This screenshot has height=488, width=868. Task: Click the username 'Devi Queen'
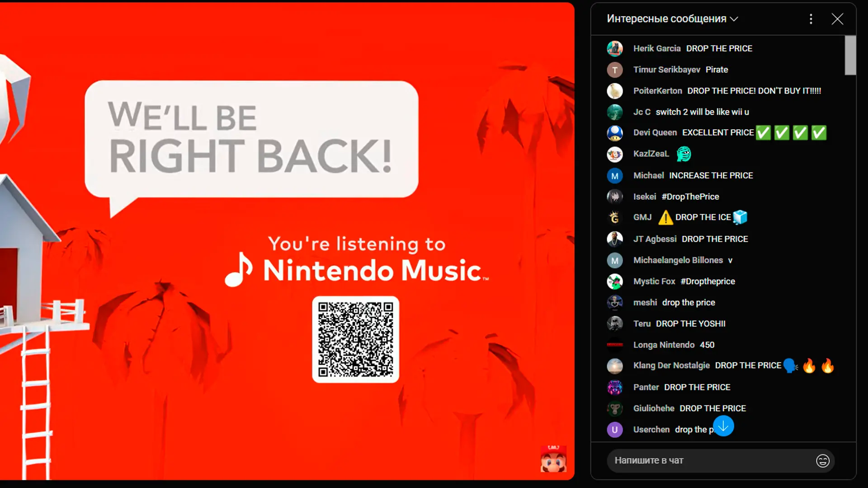[655, 132]
